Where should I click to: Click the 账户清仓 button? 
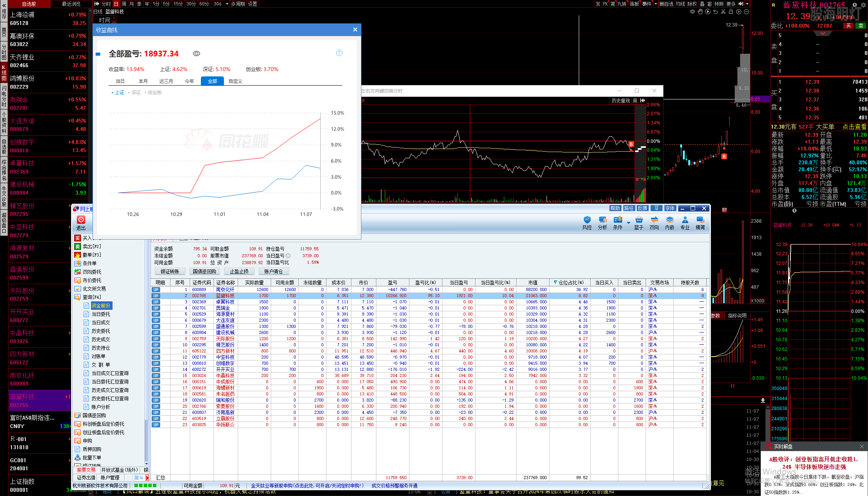pos(273,271)
